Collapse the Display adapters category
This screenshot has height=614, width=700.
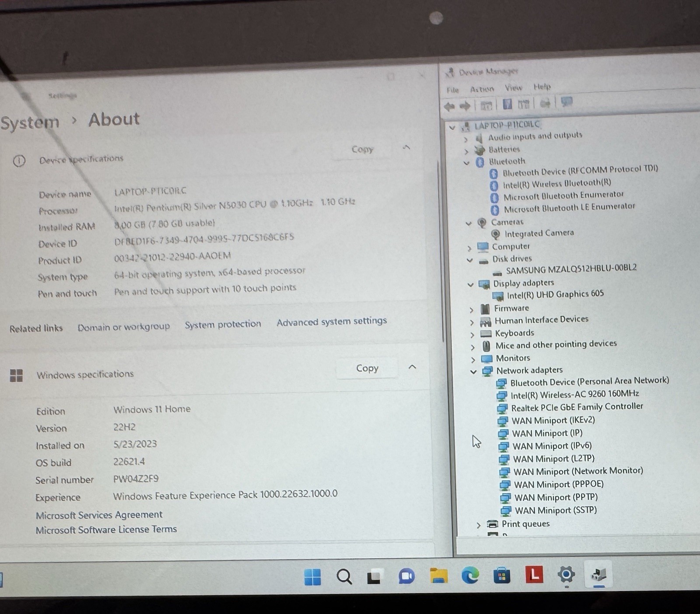[x=471, y=285]
